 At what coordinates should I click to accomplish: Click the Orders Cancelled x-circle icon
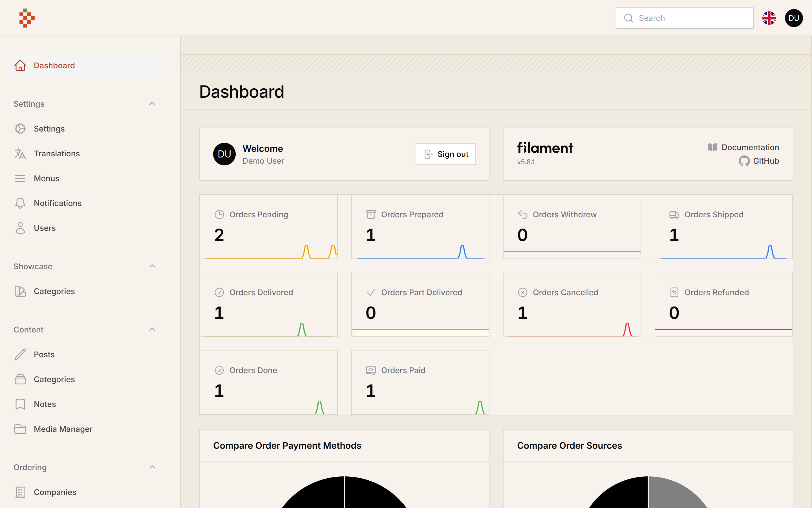coord(522,292)
